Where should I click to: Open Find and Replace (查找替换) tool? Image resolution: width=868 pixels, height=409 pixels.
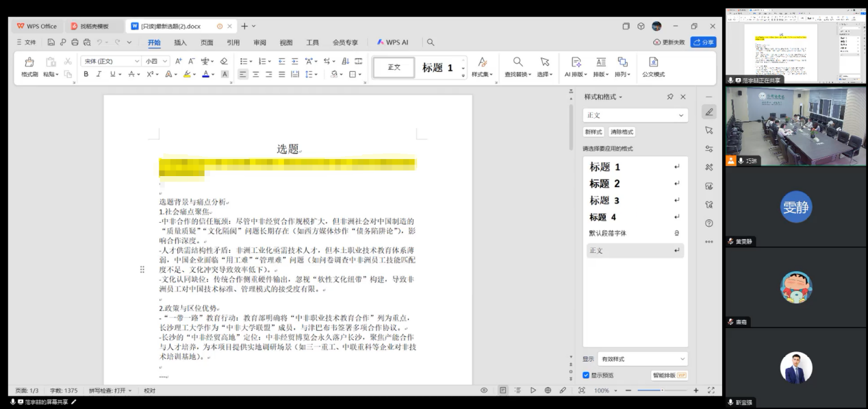click(x=518, y=62)
